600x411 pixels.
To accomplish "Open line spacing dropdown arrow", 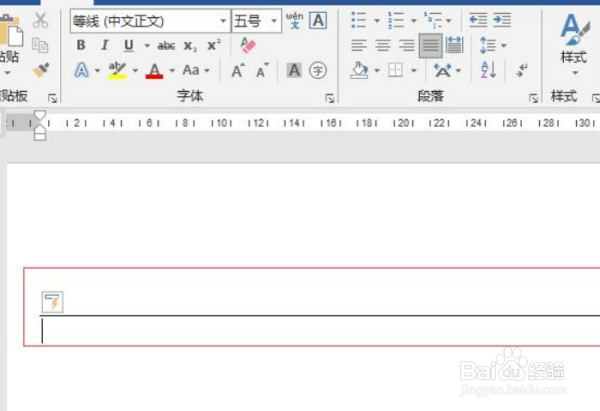I will coord(504,46).
